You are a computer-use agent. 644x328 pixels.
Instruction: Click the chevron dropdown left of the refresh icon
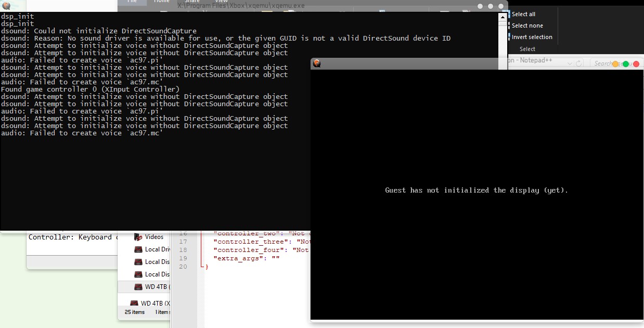[570, 64]
